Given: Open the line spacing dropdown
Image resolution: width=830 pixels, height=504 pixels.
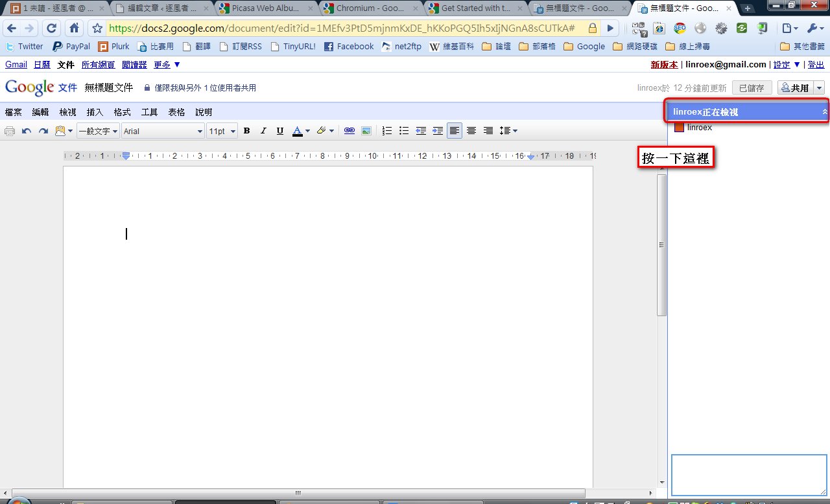Looking at the screenshot, I should pyautogui.click(x=508, y=131).
